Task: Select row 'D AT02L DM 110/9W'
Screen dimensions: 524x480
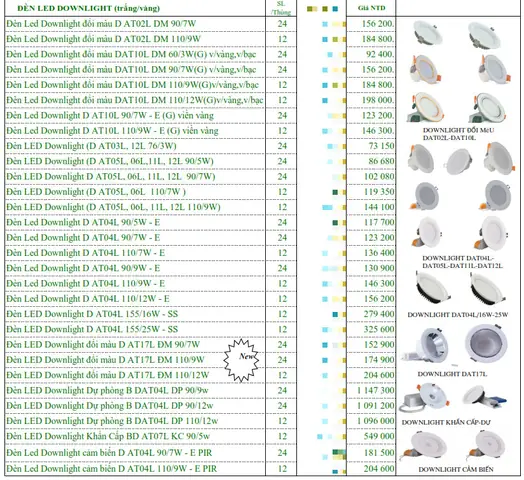Action: pyautogui.click(x=103, y=39)
